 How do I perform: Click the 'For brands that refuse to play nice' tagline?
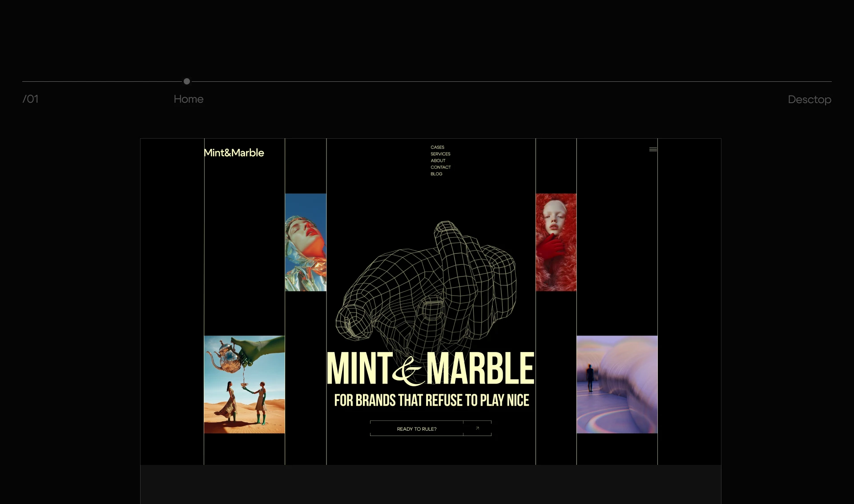tap(431, 400)
